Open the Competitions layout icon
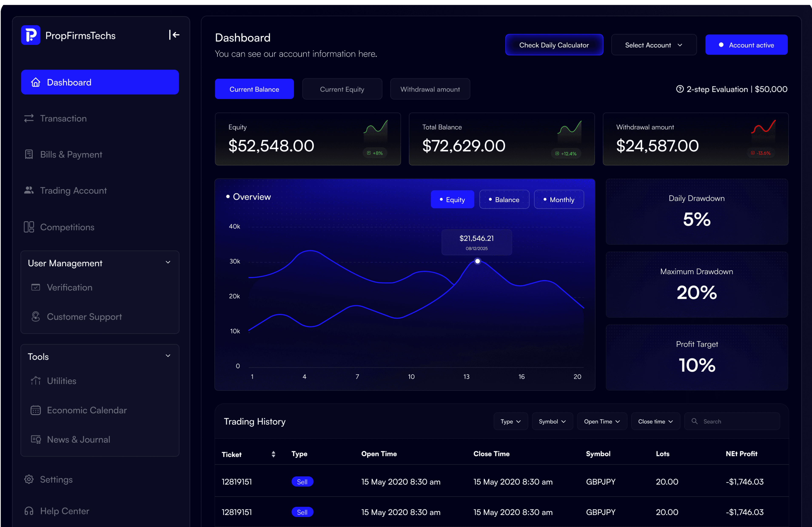Image resolution: width=812 pixels, height=527 pixels. tap(29, 227)
